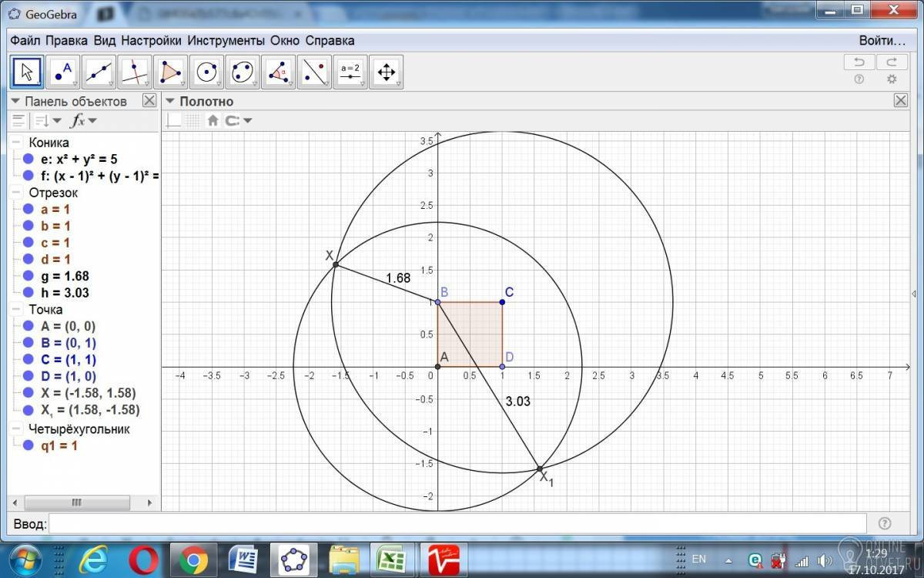Toggle auxiliary objects icon in algebra style bar
This screenshot has width=924, height=578.
(18, 120)
